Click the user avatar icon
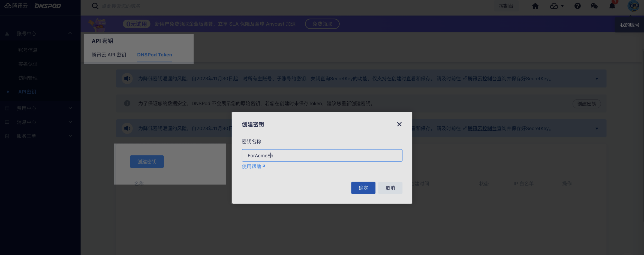Image resolution: width=644 pixels, height=255 pixels. point(633,6)
